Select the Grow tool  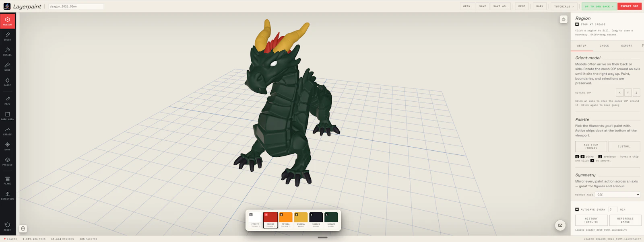pos(7,146)
